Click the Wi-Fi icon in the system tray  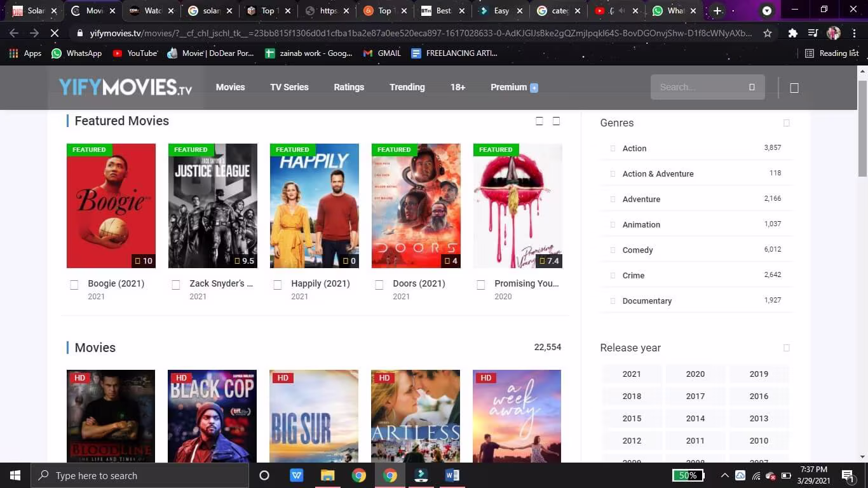756,475
